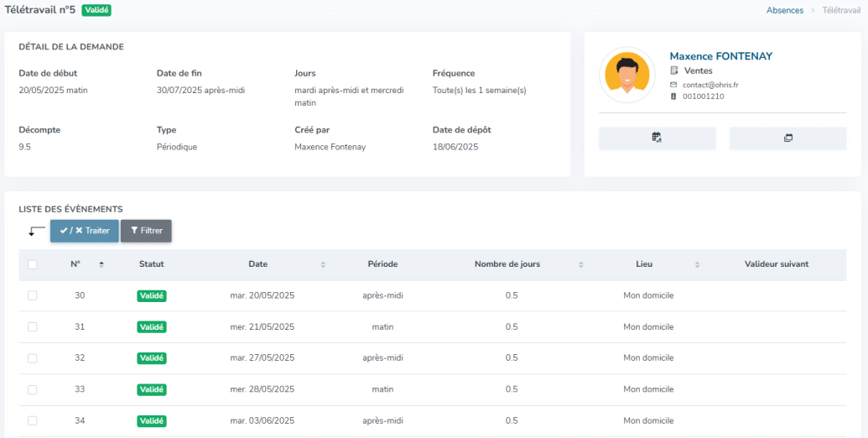The height and width of the screenshot is (438, 868).
Task: Click the Nº column sort arrows
Action: [101, 264]
